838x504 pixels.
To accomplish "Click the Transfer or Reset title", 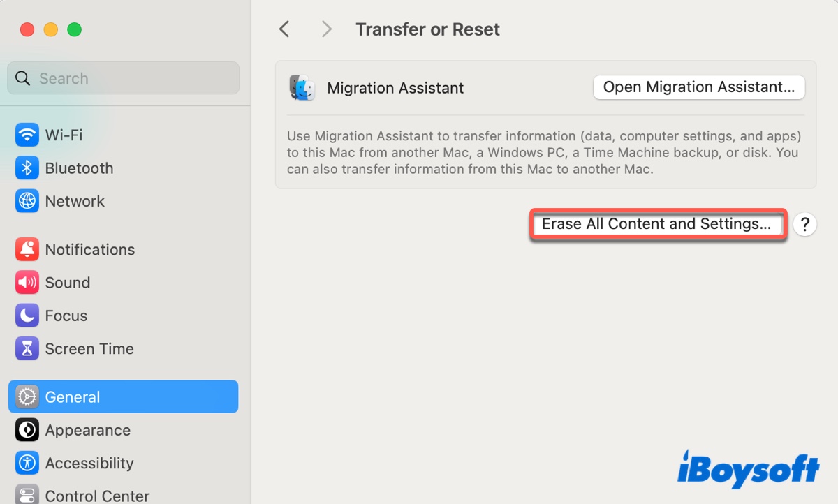I will coord(428,29).
